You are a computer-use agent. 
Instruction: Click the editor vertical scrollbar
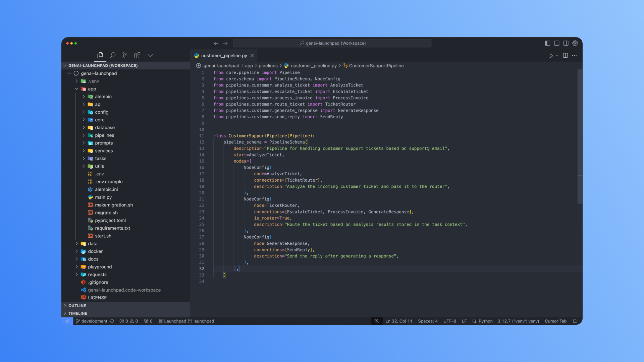coord(580,134)
